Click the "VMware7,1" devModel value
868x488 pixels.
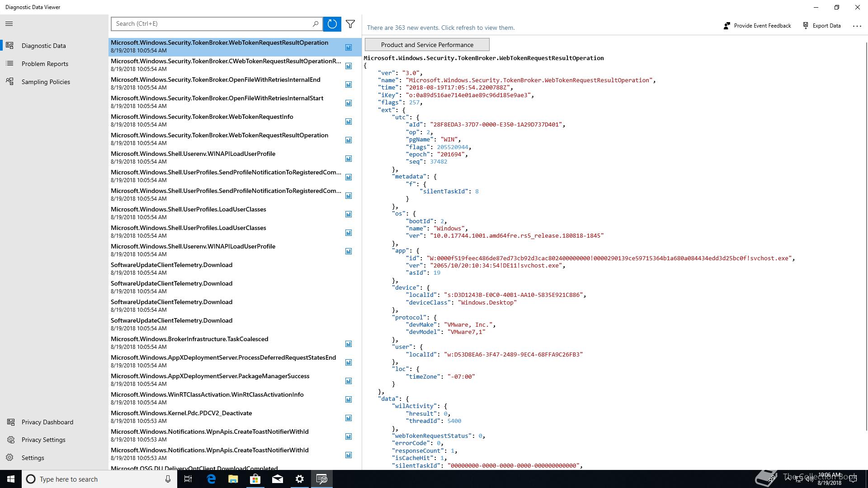coord(466,332)
